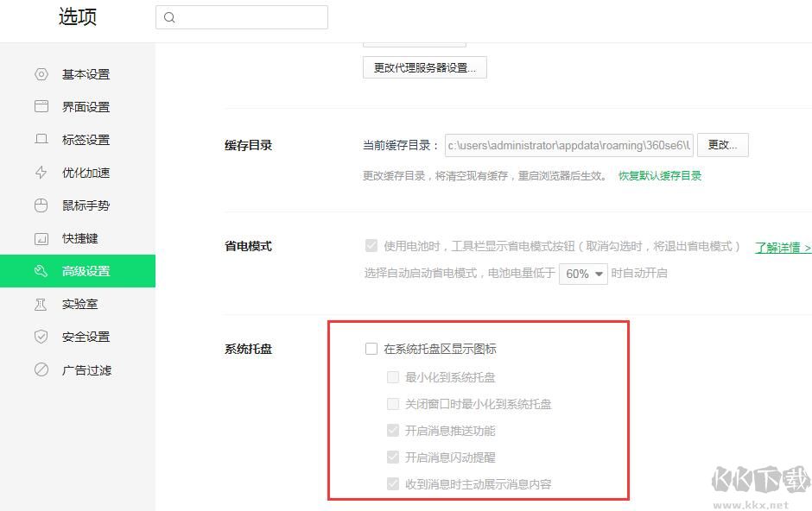This screenshot has width=812, height=511.
Task: Click the 快捷键 shortcut icon
Action: click(x=41, y=238)
